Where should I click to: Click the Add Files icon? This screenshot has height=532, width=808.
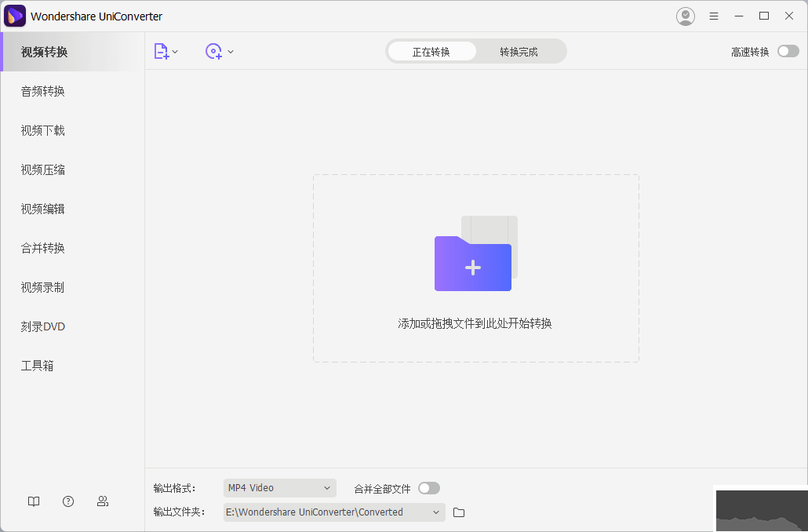pos(162,51)
